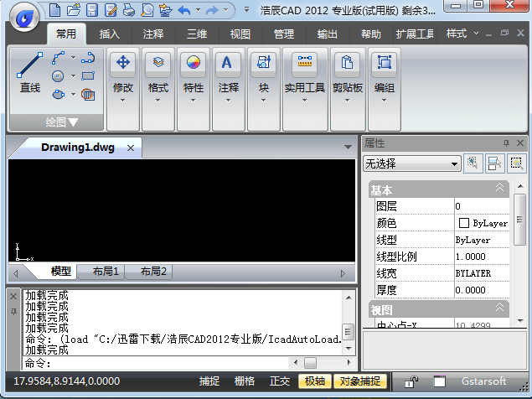Click the clean screen window icon in status bar
The image size is (532, 399).
[440, 381]
